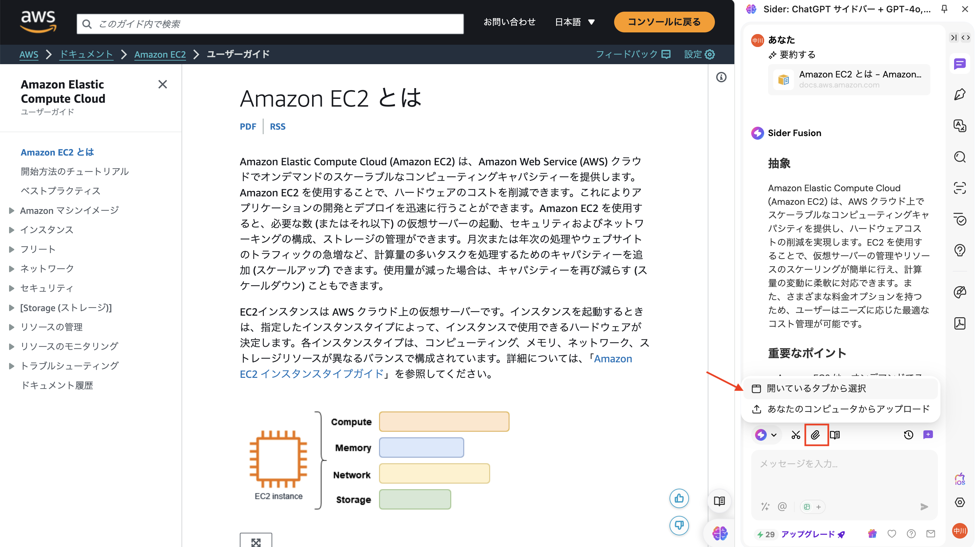
Task: Expand the リソースの管理 section
Action: (x=11, y=327)
